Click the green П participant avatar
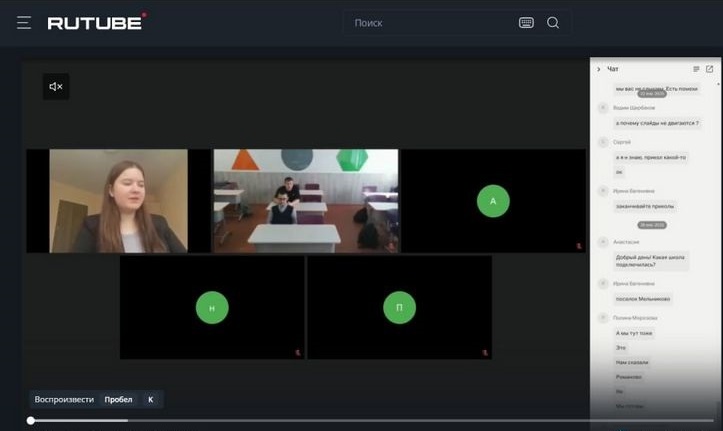The width and height of the screenshot is (723, 431). (x=399, y=307)
